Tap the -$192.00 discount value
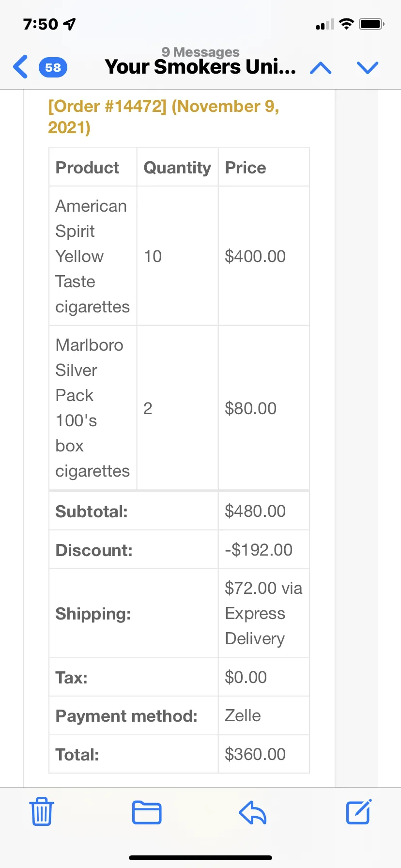 (259, 550)
